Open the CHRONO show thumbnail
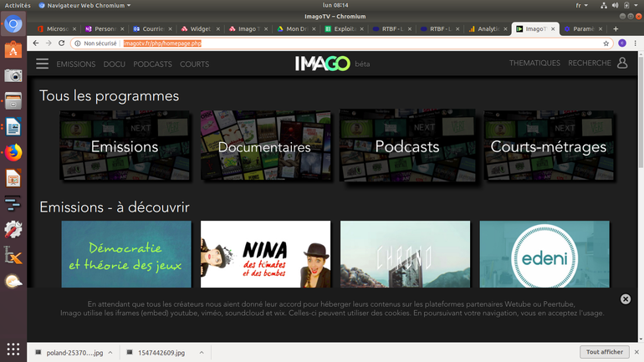Viewport: 644px width, 362px height. (x=405, y=254)
